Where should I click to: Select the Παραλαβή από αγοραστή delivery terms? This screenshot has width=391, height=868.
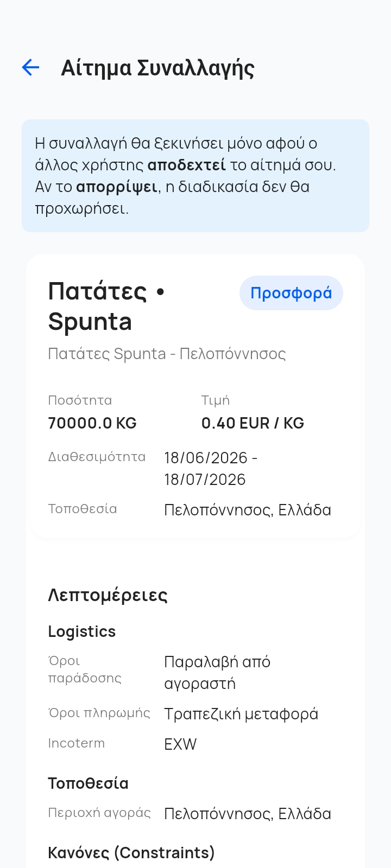click(217, 673)
